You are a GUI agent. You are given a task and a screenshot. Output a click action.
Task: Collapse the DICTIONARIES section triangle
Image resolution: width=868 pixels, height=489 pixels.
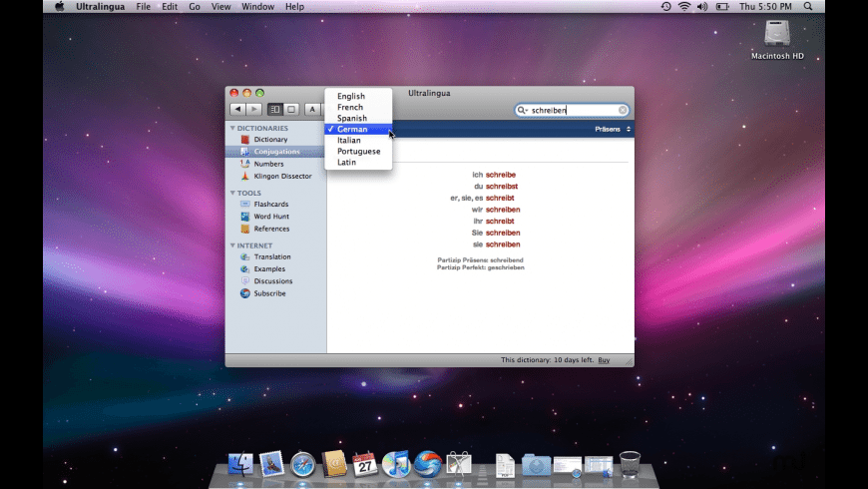point(232,128)
